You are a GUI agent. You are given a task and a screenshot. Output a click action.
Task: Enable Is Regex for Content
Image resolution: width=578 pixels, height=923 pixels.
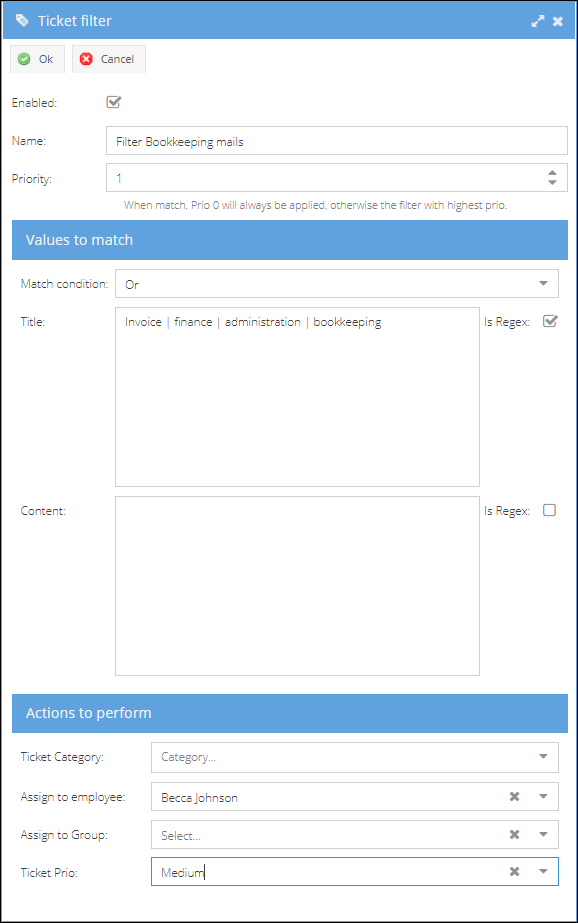[x=549, y=510]
